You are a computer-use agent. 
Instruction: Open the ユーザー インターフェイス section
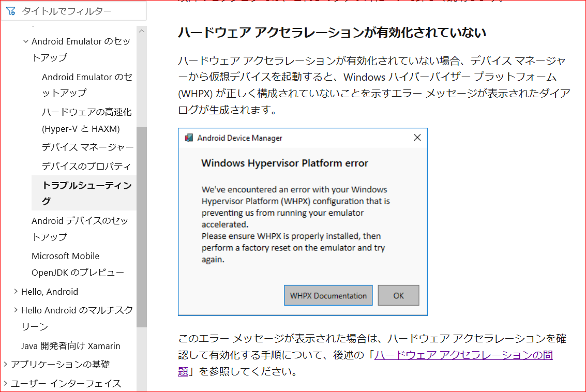click(66, 383)
